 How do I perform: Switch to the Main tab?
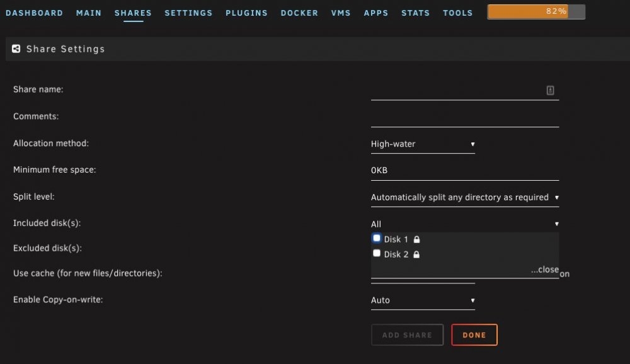pos(89,13)
